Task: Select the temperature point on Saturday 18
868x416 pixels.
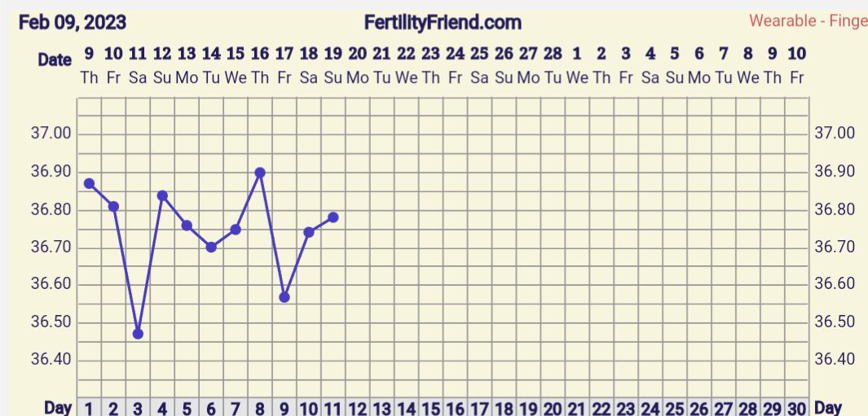Action: click(x=309, y=232)
